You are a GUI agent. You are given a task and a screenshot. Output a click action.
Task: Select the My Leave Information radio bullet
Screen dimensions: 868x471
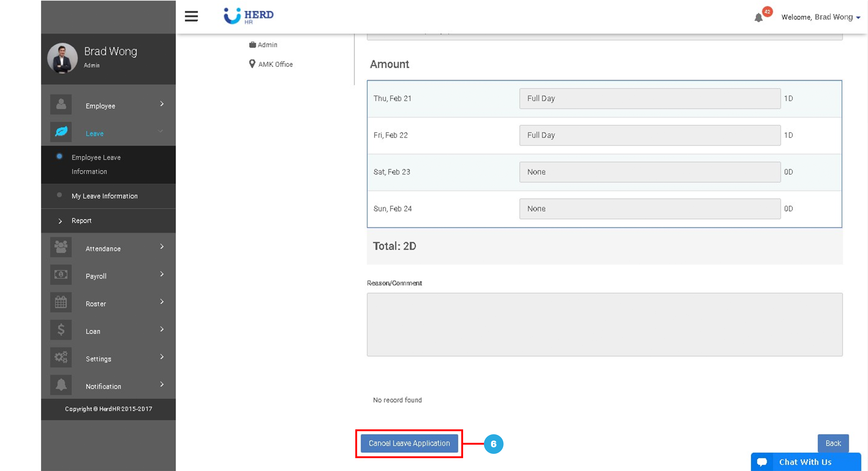[60, 195]
